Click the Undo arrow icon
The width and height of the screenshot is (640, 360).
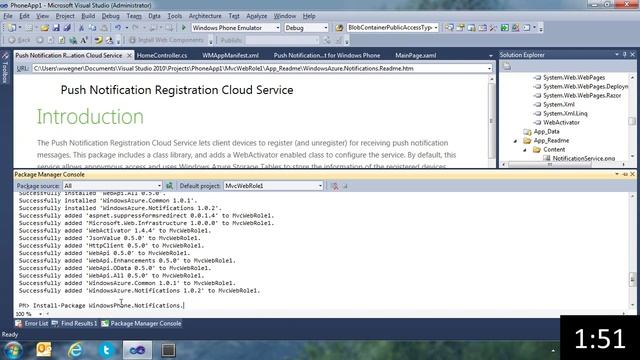(118, 28)
